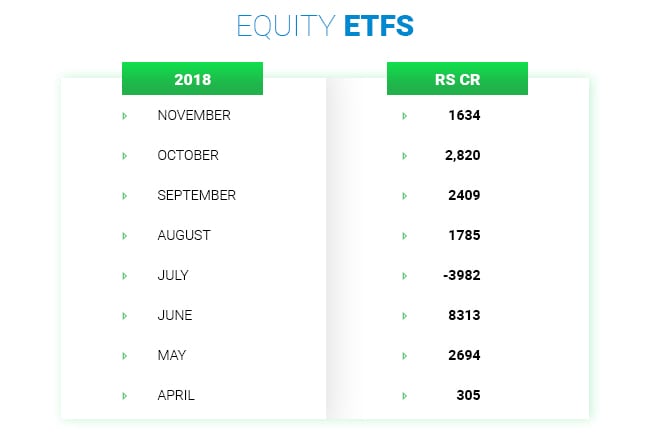Click the green arrow beside JULY
650x434 pixels.
tap(124, 276)
